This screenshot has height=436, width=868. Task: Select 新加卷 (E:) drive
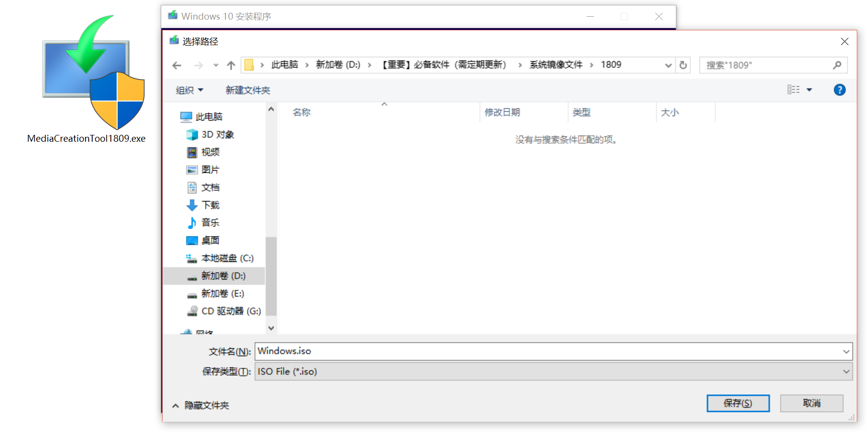[216, 293]
